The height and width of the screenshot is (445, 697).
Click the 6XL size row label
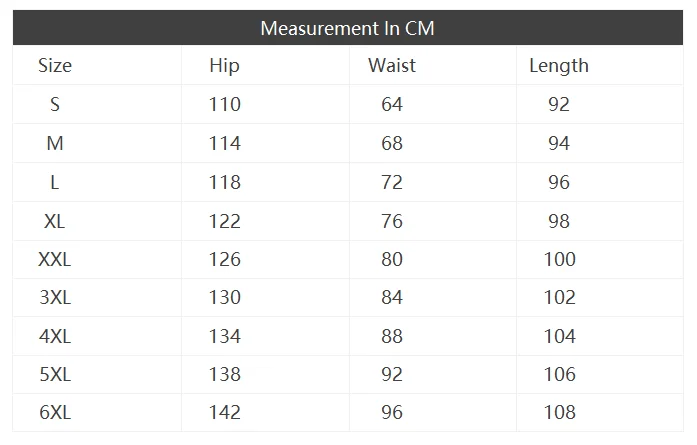(x=55, y=412)
